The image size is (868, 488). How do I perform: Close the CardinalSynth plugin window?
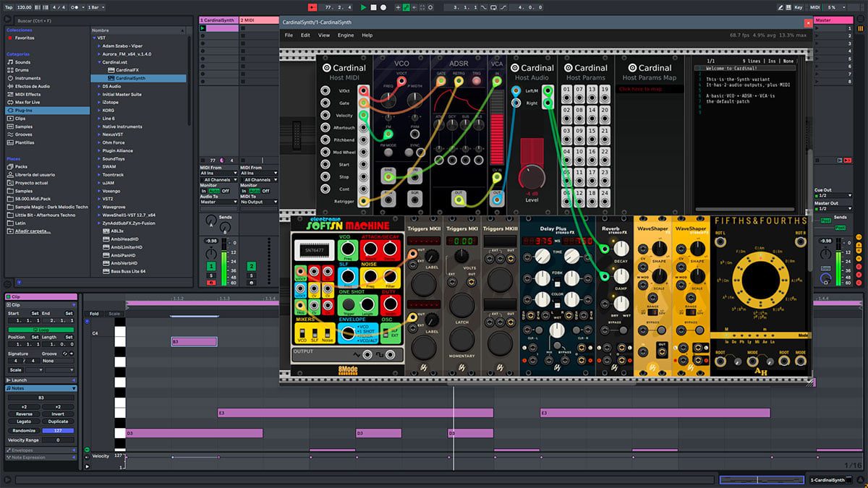pos(808,22)
